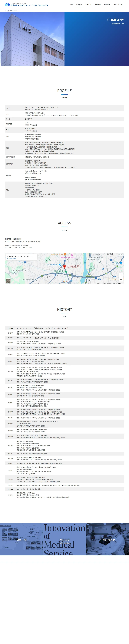Viewport: 129px width, 644px height.
Task: Open the お問い合わせ banner at the page bottom
Action: (x=107, y=539)
